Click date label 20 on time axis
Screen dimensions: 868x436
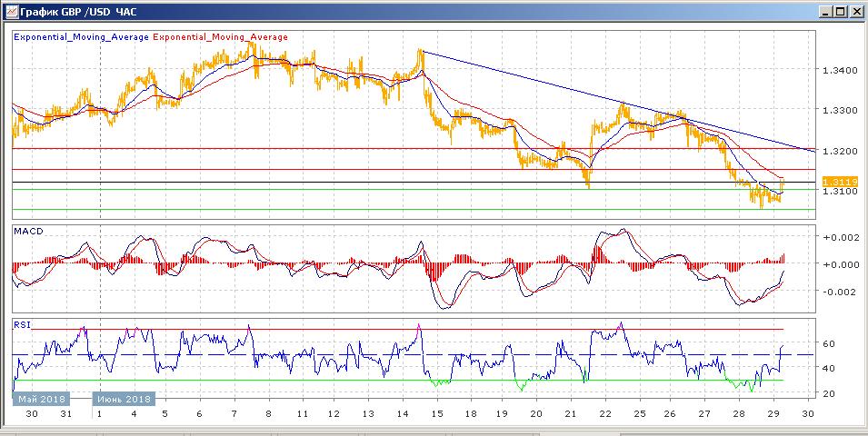[x=536, y=414]
